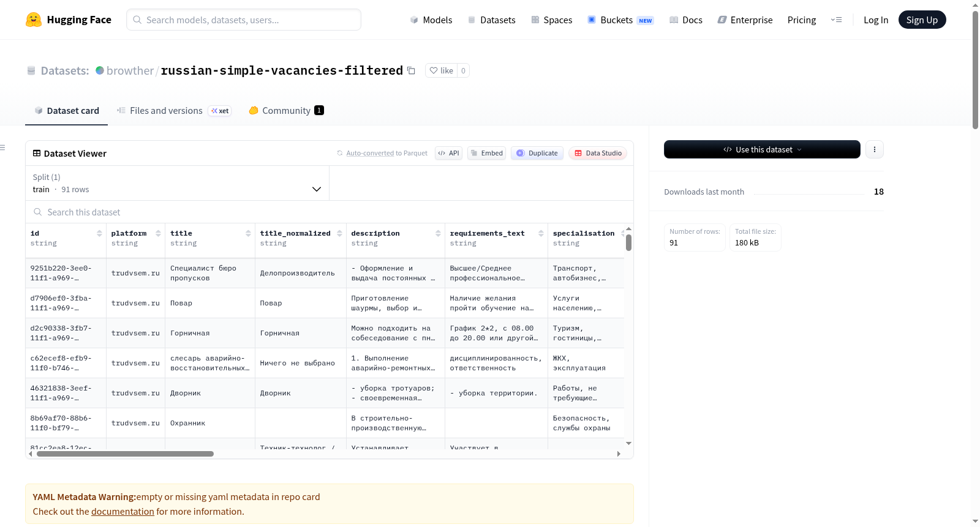The height and width of the screenshot is (527, 980).
Task: Sort by title_normalized column arrows
Action: (339, 233)
